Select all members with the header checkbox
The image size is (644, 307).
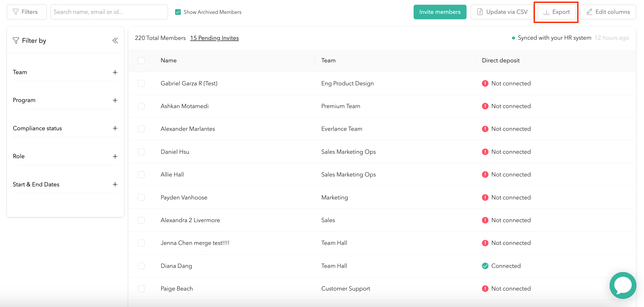pyautogui.click(x=141, y=61)
